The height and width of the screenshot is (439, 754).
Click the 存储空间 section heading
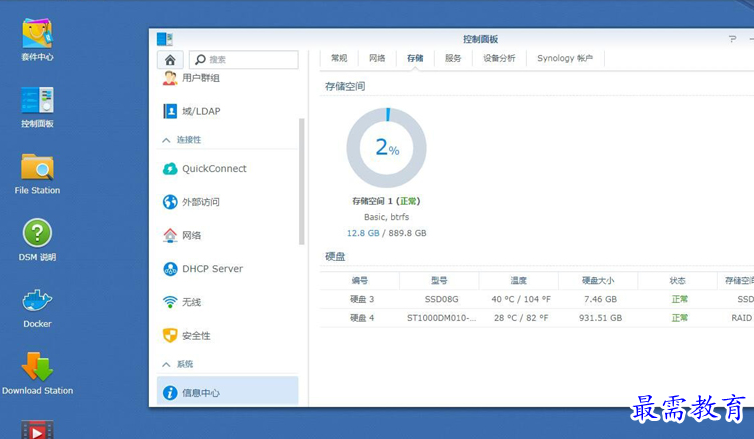coord(345,87)
